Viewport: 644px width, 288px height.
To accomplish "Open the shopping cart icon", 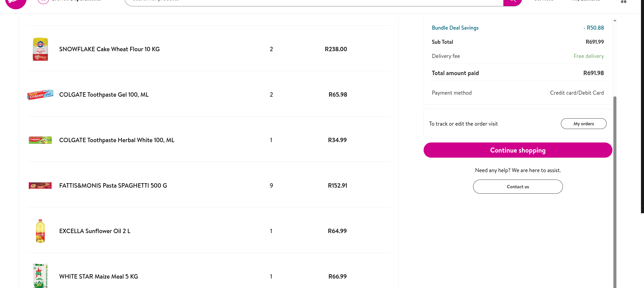I will (623, 2).
